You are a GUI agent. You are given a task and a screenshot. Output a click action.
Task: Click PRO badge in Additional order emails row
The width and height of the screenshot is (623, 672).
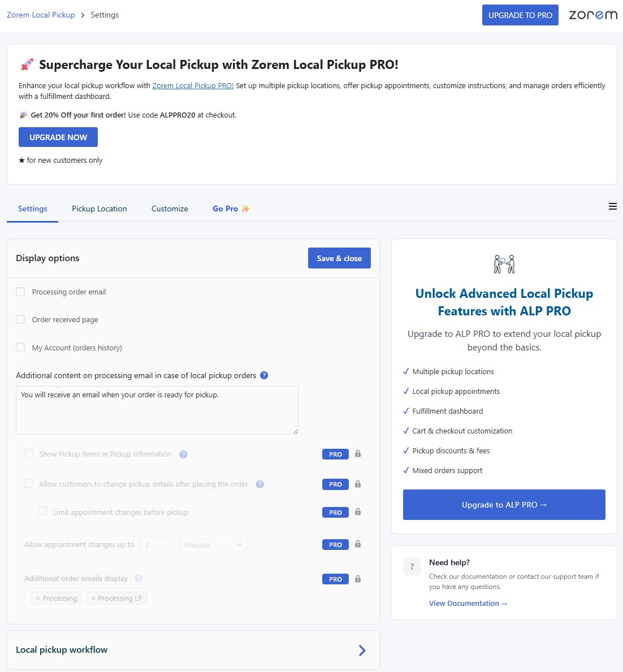coord(335,579)
